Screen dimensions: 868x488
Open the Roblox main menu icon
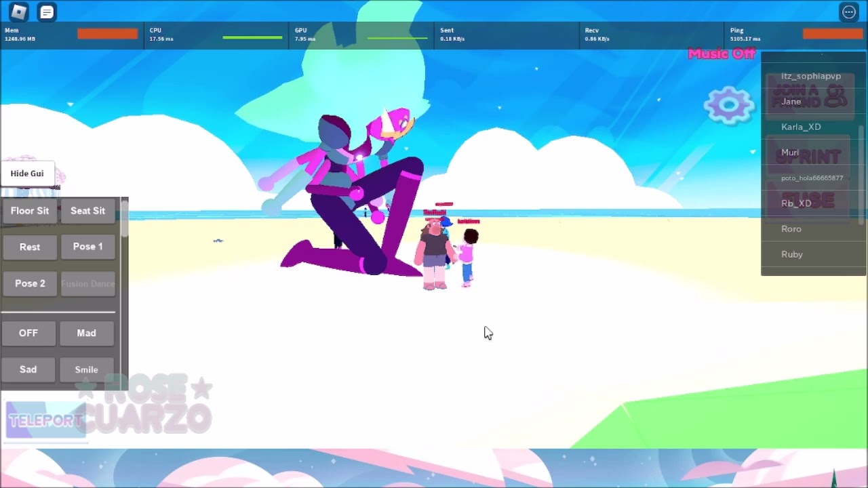(x=19, y=12)
